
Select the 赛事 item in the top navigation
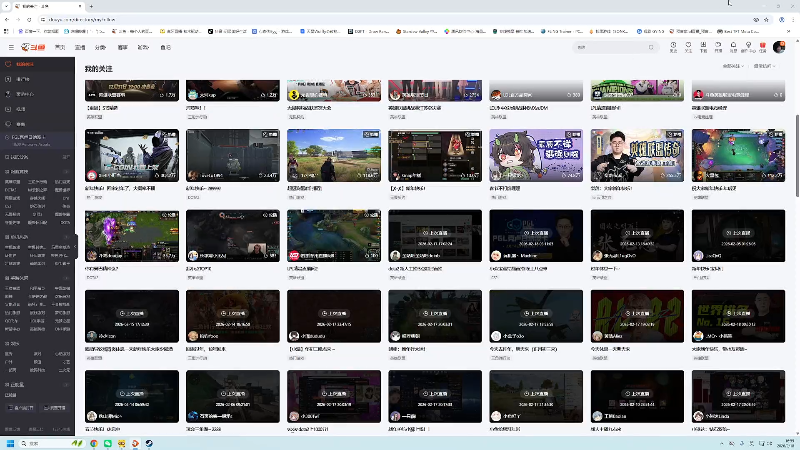click(x=122, y=47)
